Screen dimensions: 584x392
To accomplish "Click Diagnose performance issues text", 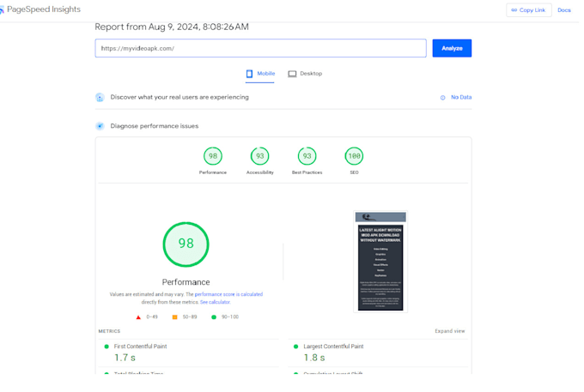I will coord(155,126).
